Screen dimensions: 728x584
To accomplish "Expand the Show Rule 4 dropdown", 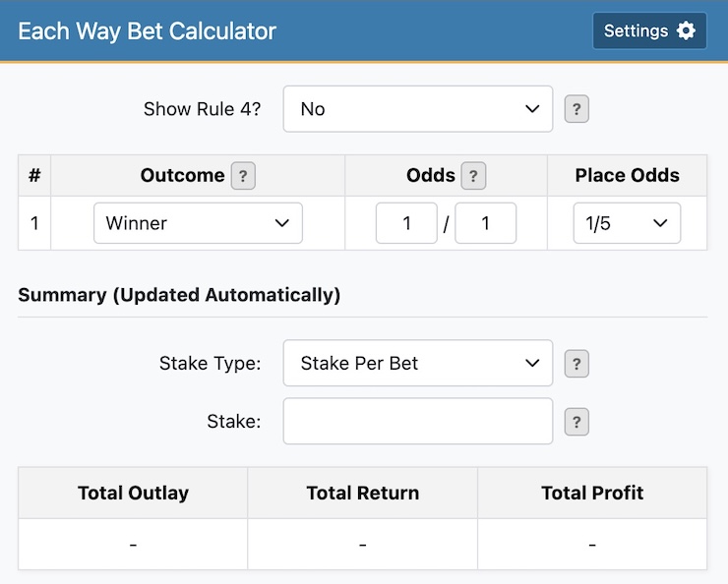I will 418,109.
